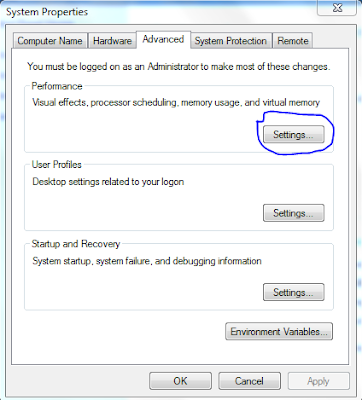The width and height of the screenshot is (362, 400).
Task: Click the Environment Variables button
Action: coord(279,331)
